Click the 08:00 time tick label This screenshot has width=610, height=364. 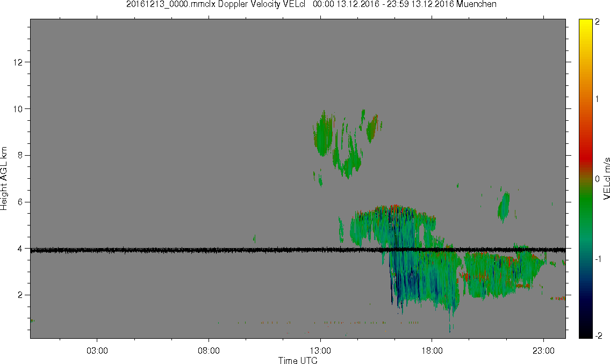tap(209, 351)
